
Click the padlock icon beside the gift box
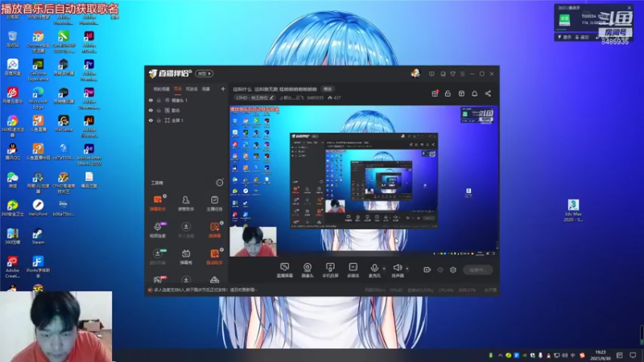click(448, 93)
